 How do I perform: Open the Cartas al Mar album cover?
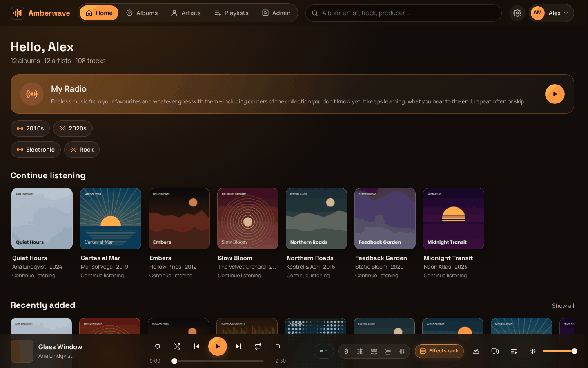pyautogui.click(x=111, y=219)
